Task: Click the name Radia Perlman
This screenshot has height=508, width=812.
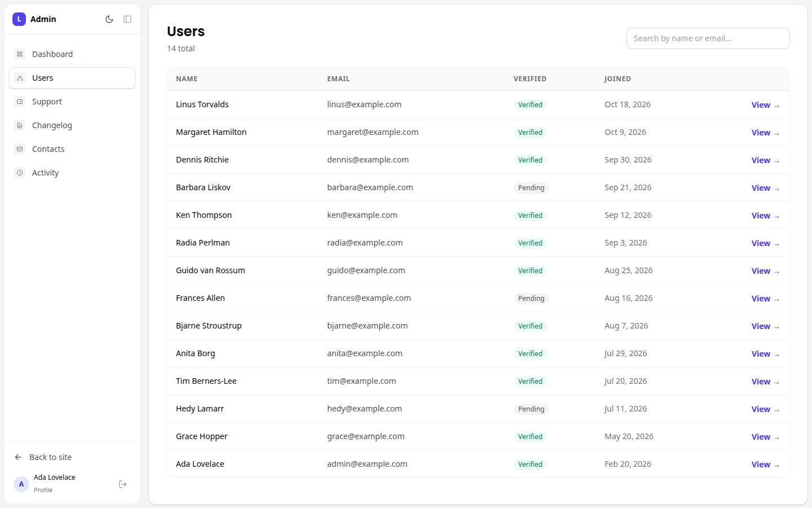Action: 202,243
